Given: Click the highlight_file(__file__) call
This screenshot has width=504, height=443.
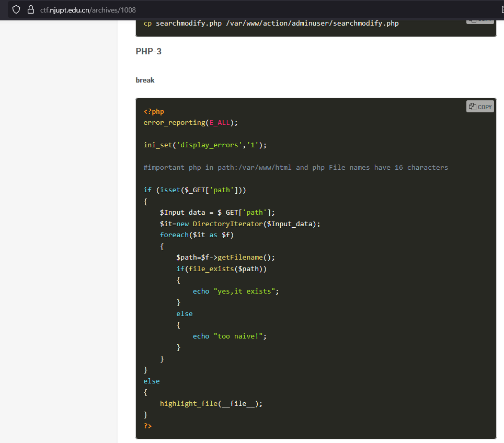Looking at the screenshot, I should point(211,403).
